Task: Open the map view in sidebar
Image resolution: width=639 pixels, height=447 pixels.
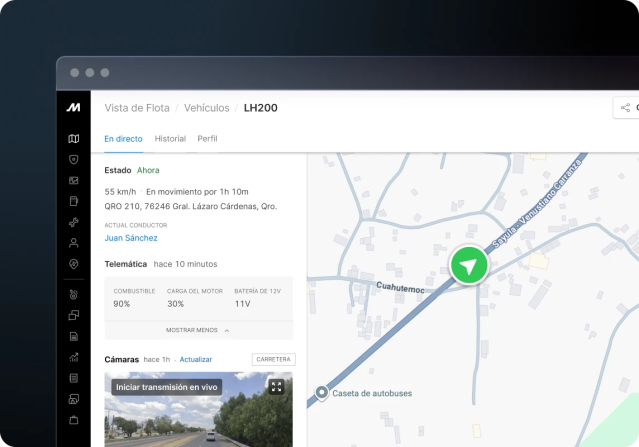Action: pos(73,139)
